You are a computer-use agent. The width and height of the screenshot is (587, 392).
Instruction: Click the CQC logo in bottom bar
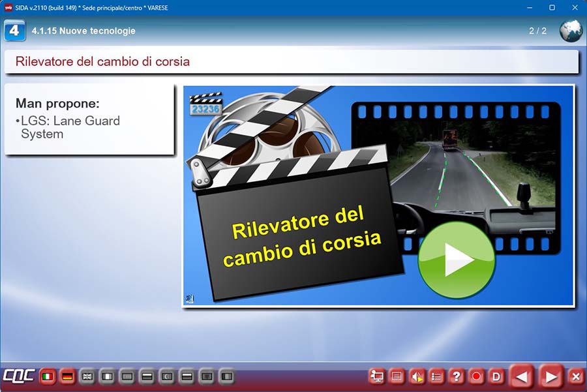coord(18,376)
